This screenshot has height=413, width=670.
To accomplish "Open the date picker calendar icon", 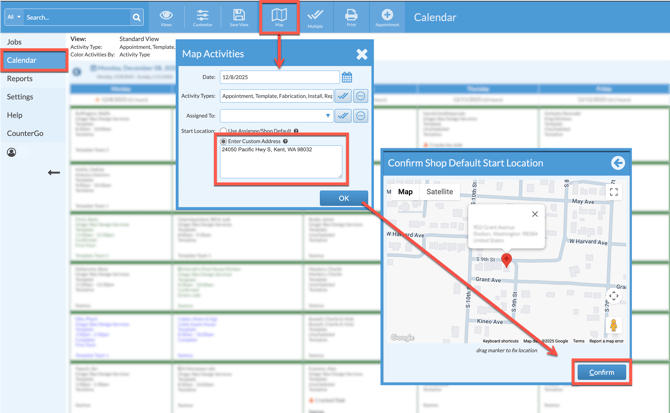I will (x=347, y=77).
